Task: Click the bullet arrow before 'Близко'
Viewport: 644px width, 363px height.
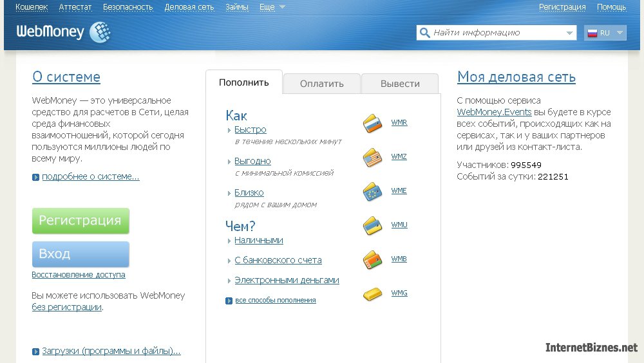Action: click(229, 193)
